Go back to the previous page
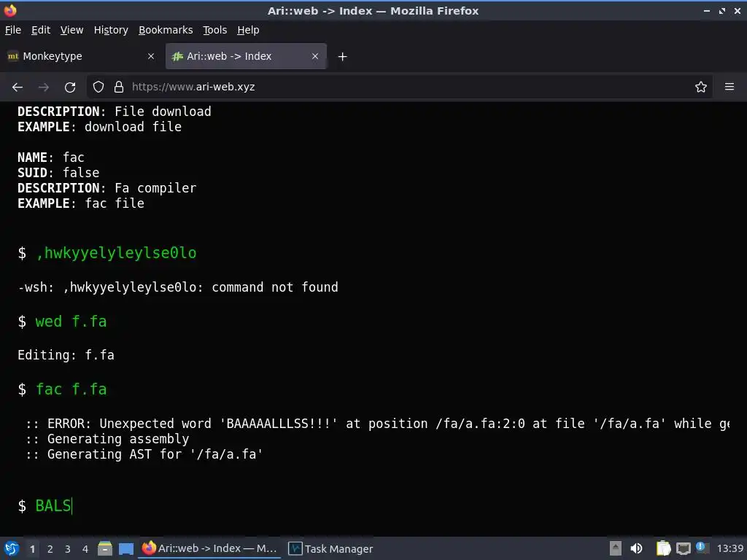This screenshot has height=560, width=747. [18, 87]
